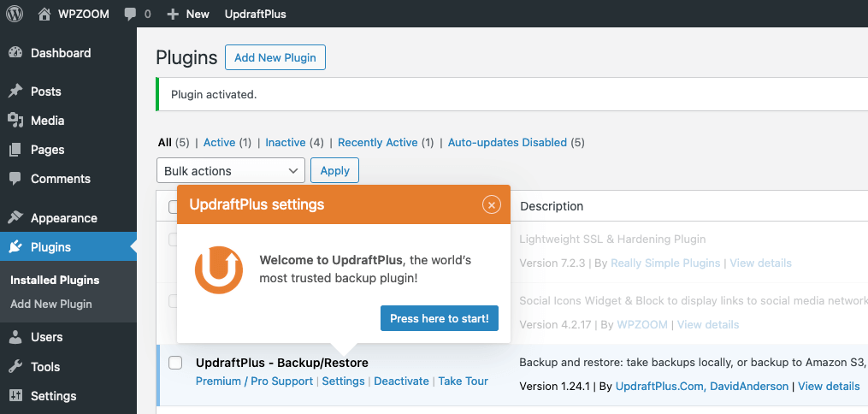Click the Add New Plugin button
Screen dimensions: 868x414
pos(275,57)
